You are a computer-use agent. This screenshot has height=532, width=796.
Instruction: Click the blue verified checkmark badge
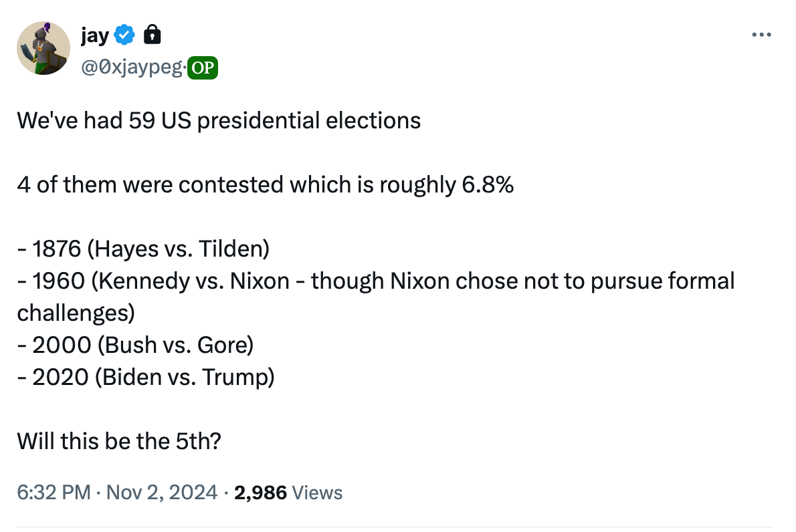[x=124, y=35]
